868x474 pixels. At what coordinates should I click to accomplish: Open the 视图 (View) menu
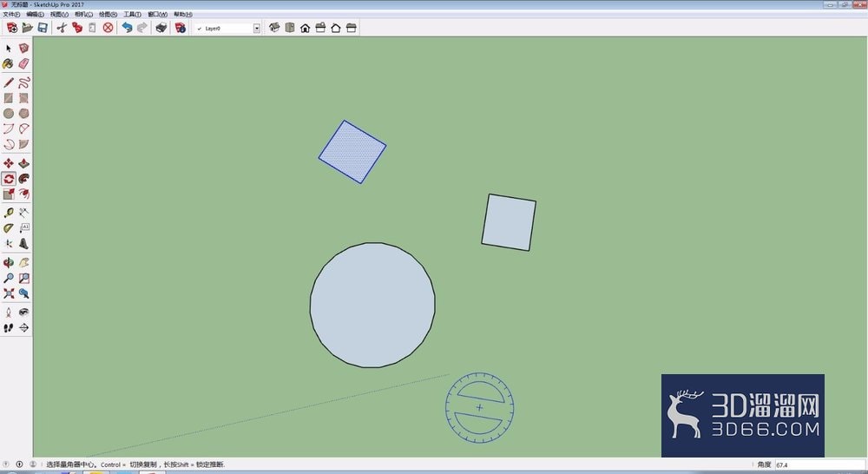pos(59,15)
